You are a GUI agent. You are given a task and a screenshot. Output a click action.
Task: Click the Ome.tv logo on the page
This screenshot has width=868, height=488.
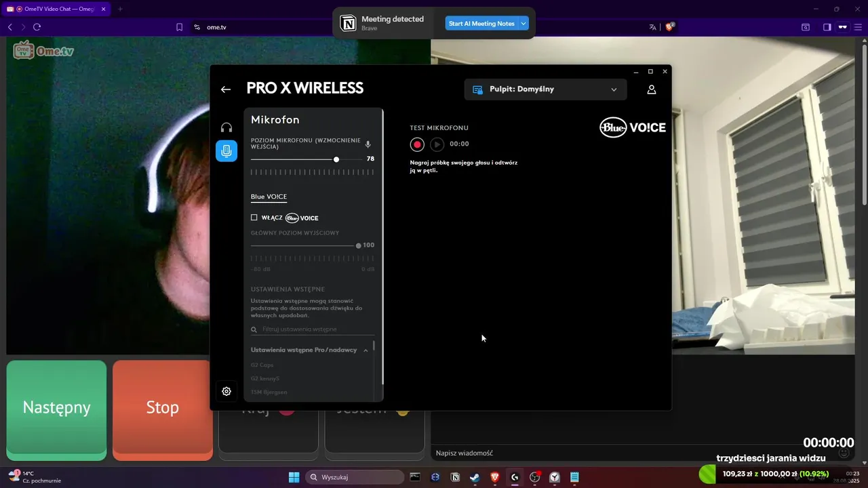pyautogui.click(x=43, y=51)
